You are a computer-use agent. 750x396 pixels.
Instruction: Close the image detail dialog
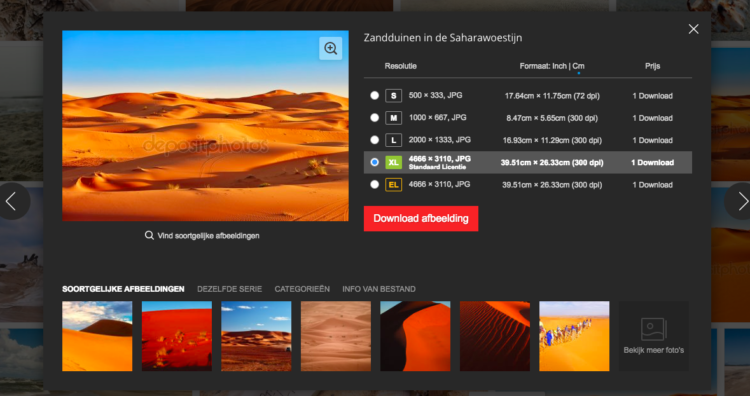point(694,29)
